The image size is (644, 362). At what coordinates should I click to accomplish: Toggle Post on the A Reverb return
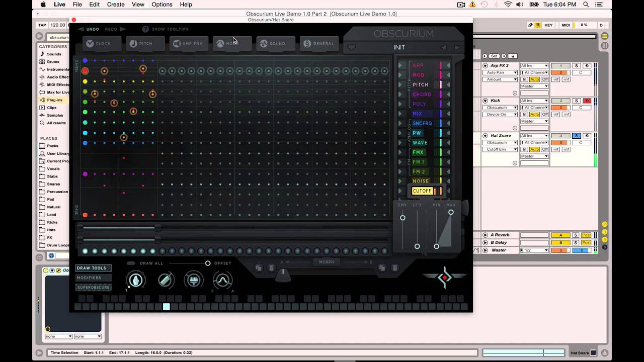coord(586,235)
